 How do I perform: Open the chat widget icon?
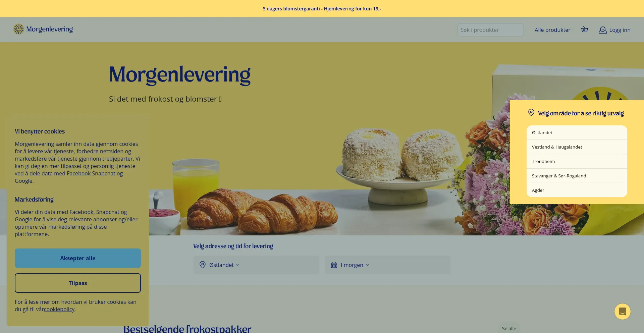623,312
